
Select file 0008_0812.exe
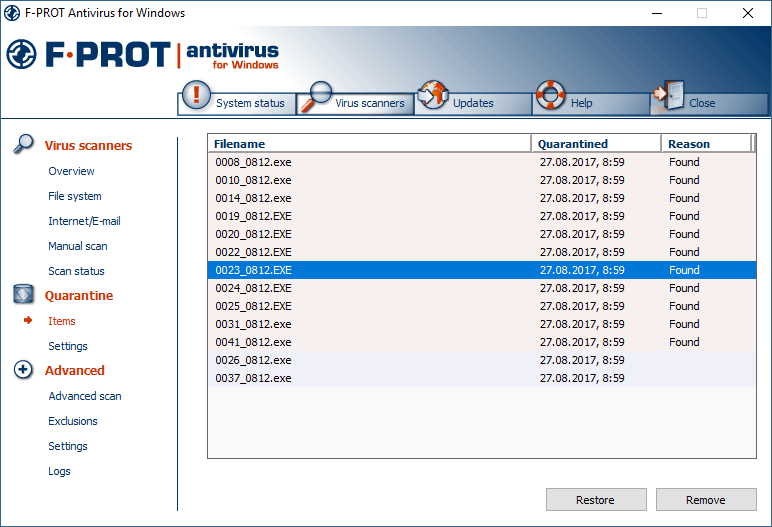point(482,162)
